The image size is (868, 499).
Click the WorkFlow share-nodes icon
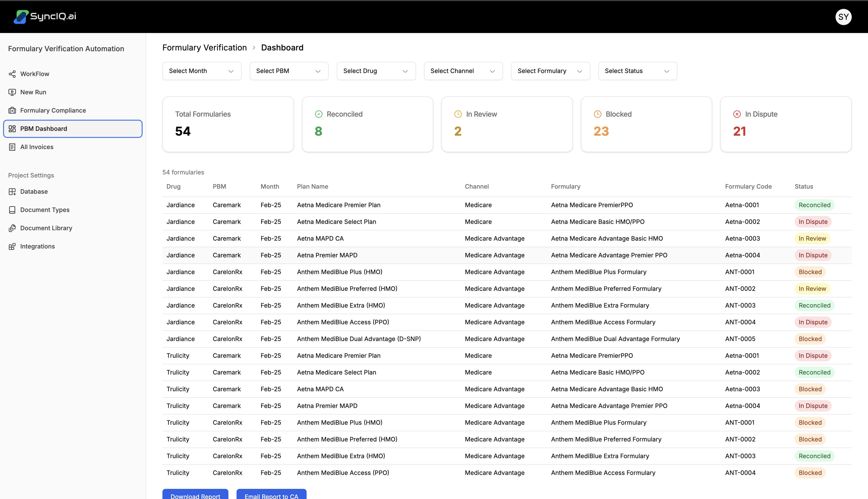pyautogui.click(x=12, y=74)
